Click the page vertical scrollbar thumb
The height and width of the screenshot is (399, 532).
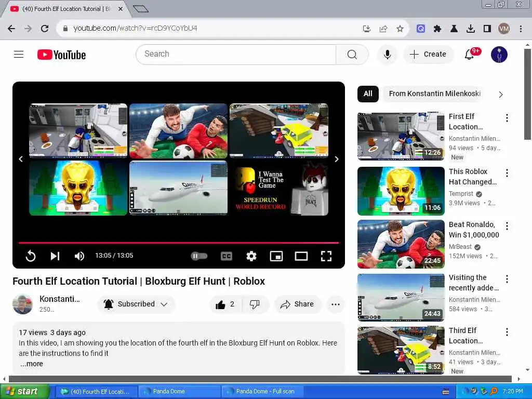pyautogui.click(x=527, y=94)
